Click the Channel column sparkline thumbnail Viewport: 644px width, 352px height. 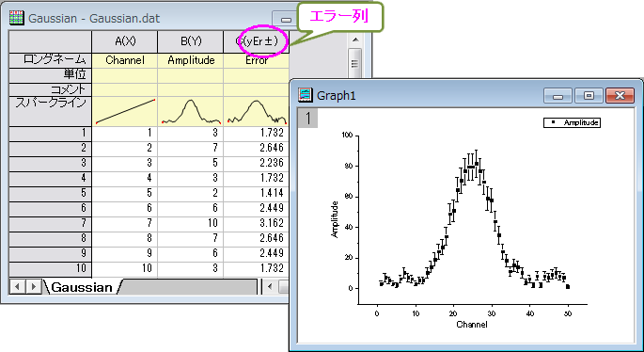coord(125,111)
